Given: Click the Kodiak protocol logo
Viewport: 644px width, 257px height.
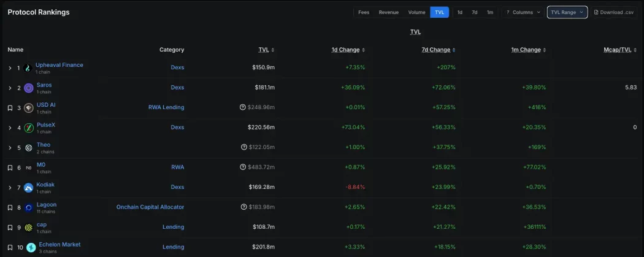Looking at the screenshot, I should 28,188.
